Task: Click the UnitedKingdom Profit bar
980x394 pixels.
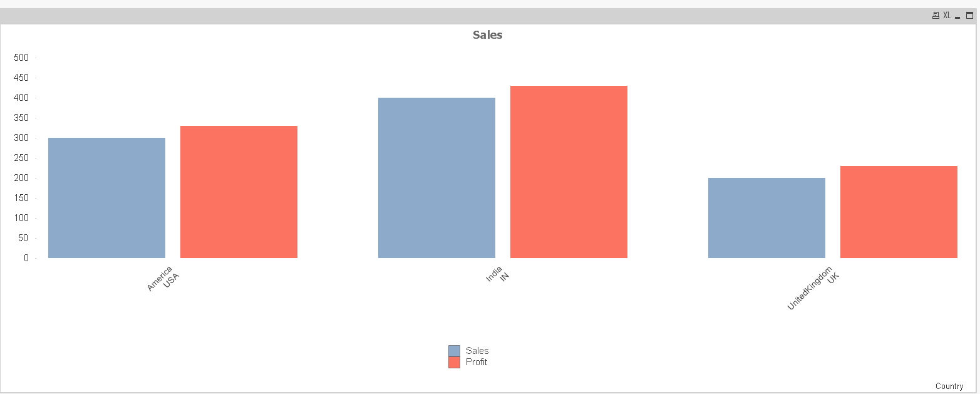Action: [x=899, y=212]
